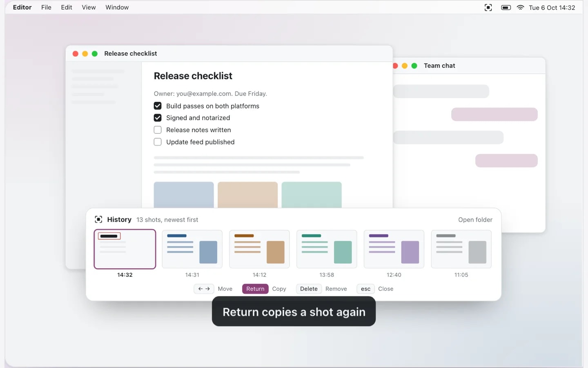
Task: Click the screenshot capture icon in menu bar
Action: (x=488, y=7)
